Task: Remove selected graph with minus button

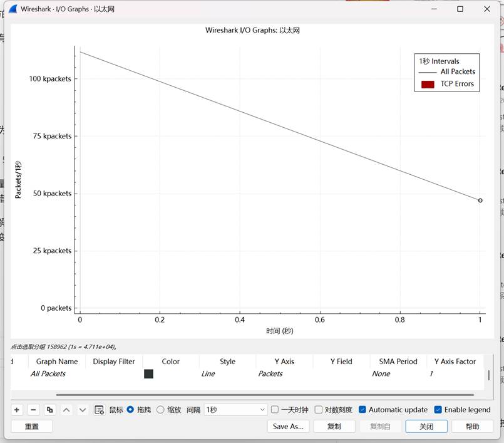Action: point(33,410)
